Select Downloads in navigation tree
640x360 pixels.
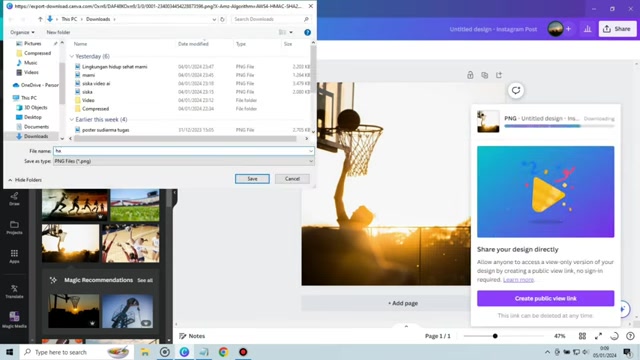[x=36, y=136]
